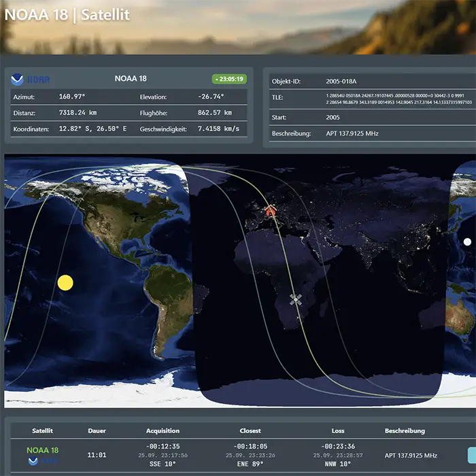Click the Koordinaten value 12.82° S, 26.58° E

[x=93, y=129]
